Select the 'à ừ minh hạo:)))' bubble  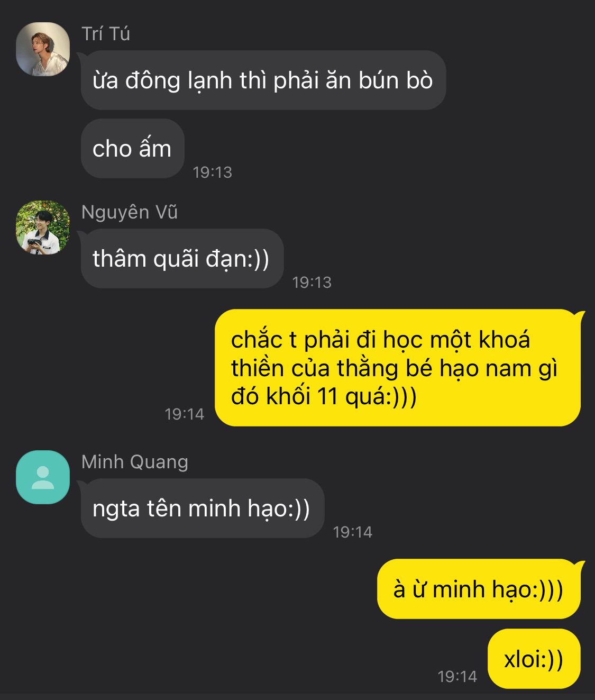click(x=479, y=589)
